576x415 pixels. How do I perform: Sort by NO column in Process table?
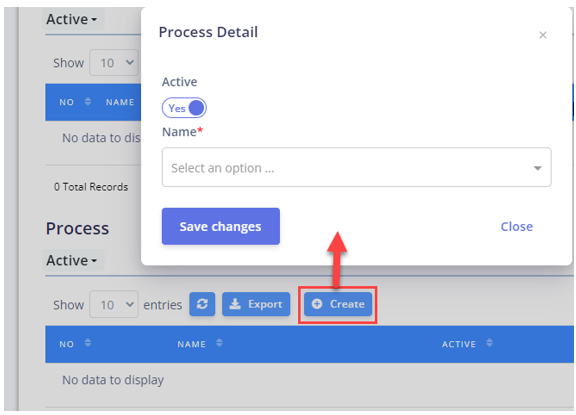point(87,343)
